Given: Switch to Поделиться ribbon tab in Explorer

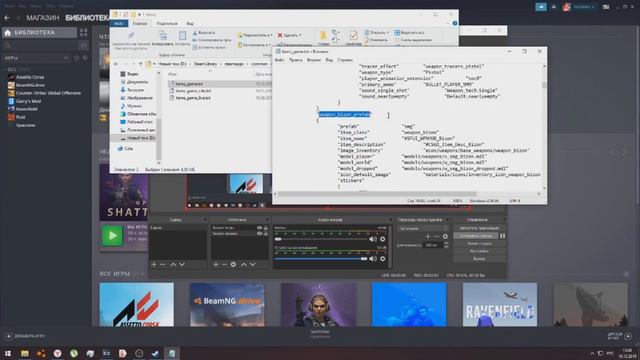Looking at the screenshot, I should click(167, 24).
